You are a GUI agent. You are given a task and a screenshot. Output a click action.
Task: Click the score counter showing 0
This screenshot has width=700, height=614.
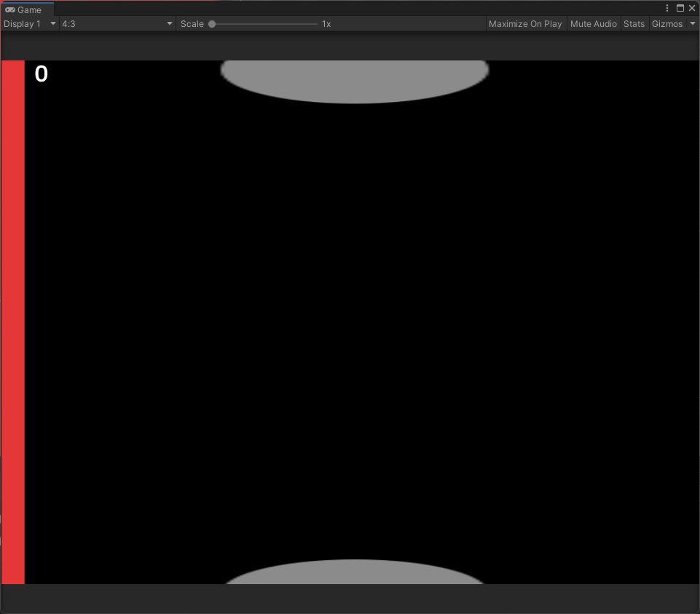[x=42, y=74]
